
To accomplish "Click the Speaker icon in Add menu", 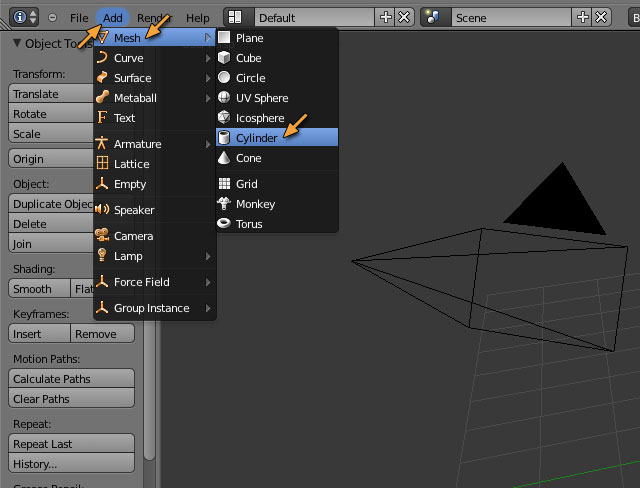I will pyautogui.click(x=102, y=210).
